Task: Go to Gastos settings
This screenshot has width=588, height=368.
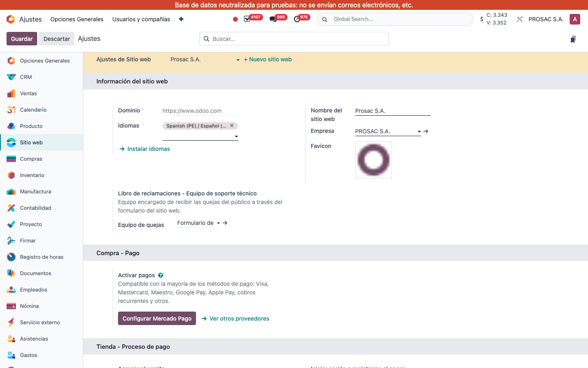Action: pos(42,355)
